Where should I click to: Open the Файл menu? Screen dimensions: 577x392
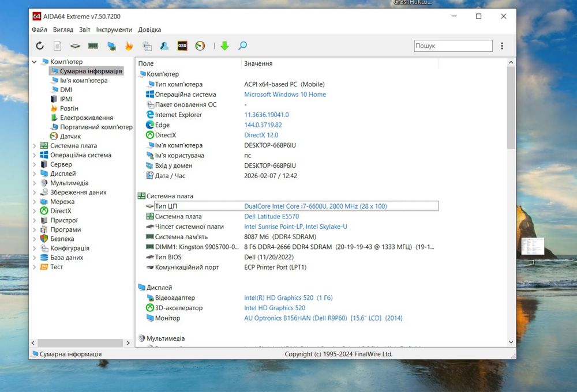tap(39, 30)
